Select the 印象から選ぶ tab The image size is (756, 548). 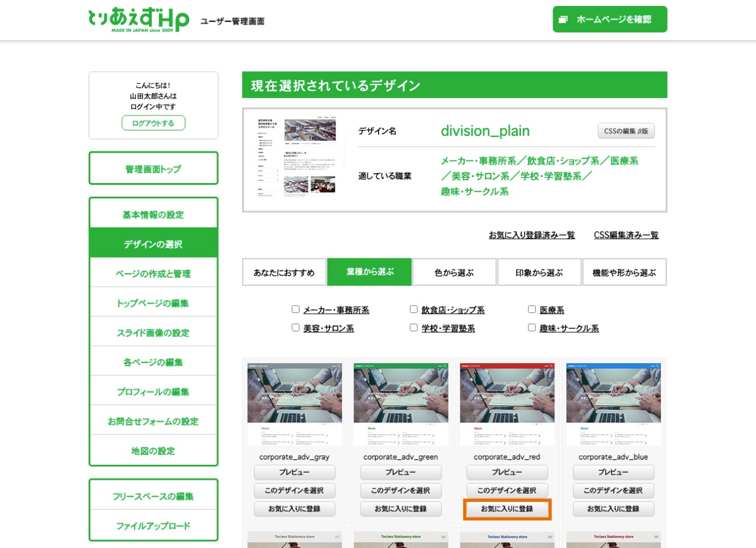(x=539, y=272)
